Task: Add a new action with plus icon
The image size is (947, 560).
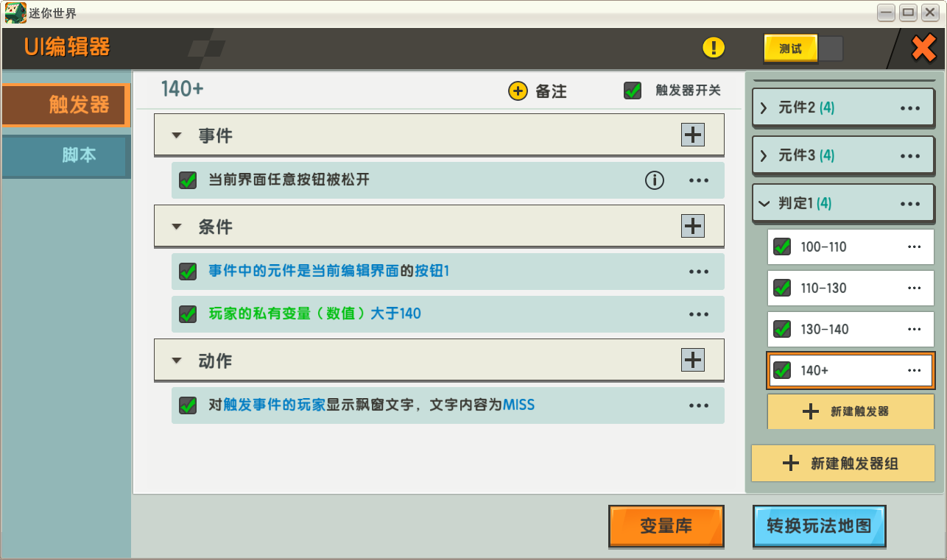Action: coord(693,360)
